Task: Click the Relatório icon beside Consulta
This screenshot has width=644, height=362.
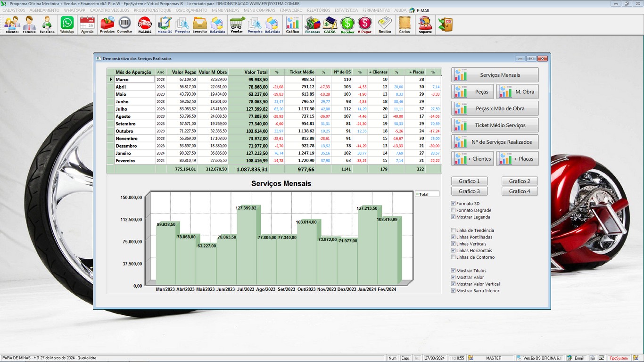Action: click(x=217, y=25)
